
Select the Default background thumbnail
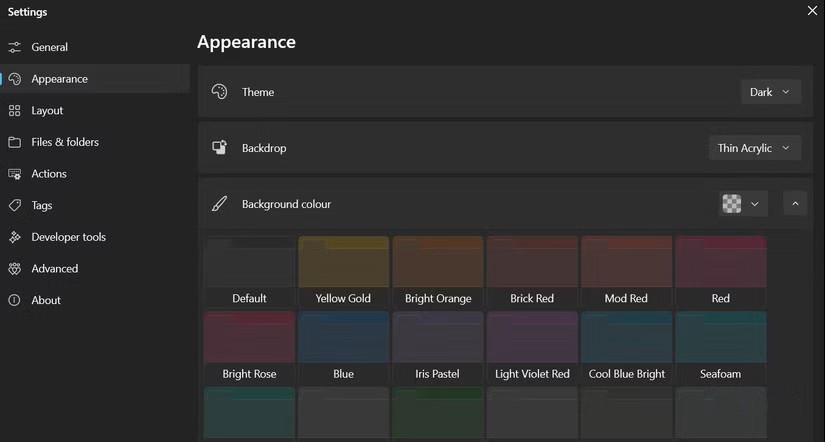coord(249,271)
